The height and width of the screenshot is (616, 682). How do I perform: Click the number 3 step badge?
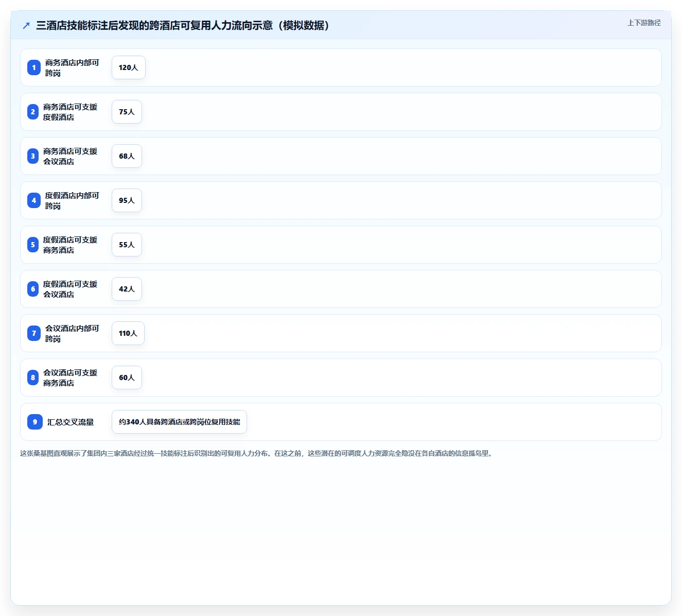coord(33,156)
